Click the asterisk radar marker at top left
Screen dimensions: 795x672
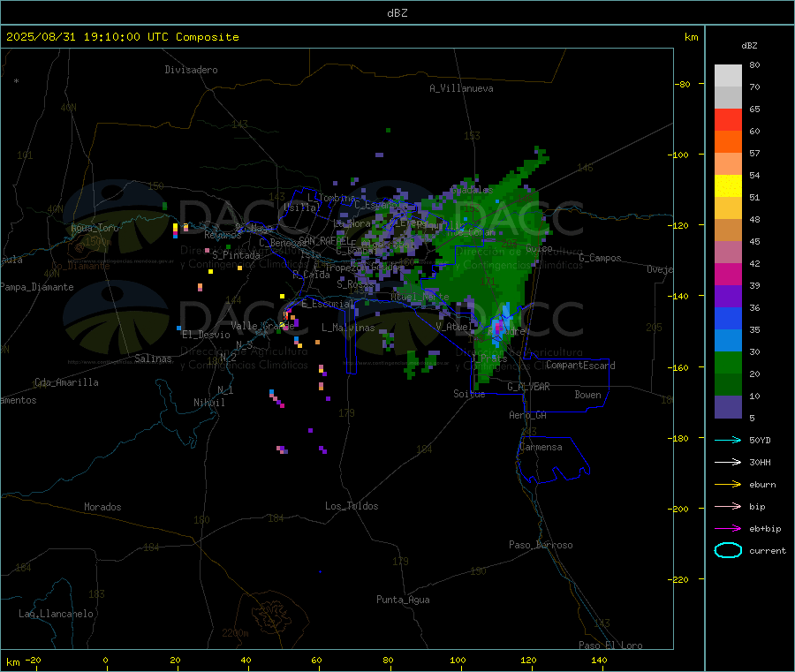pos(17,81)
